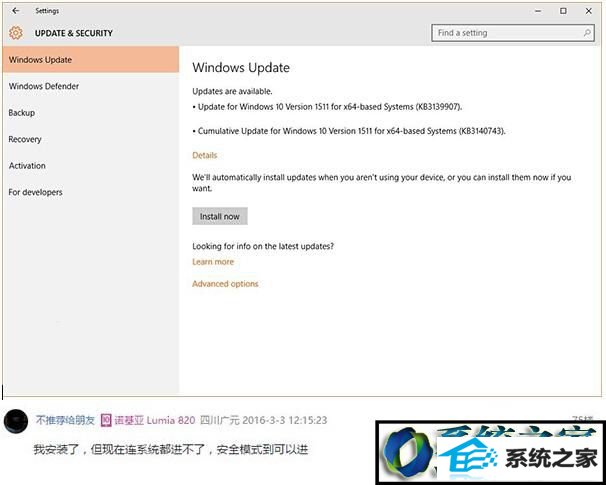
Task: Focus the Find a setting search box
Action: [513, 33]
